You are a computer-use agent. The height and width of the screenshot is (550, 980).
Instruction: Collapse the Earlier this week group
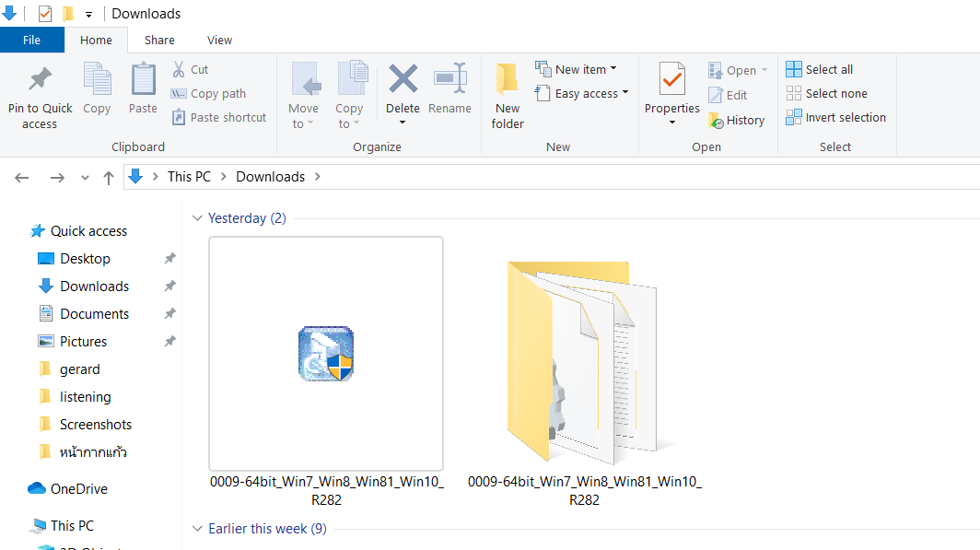(196, 529)
